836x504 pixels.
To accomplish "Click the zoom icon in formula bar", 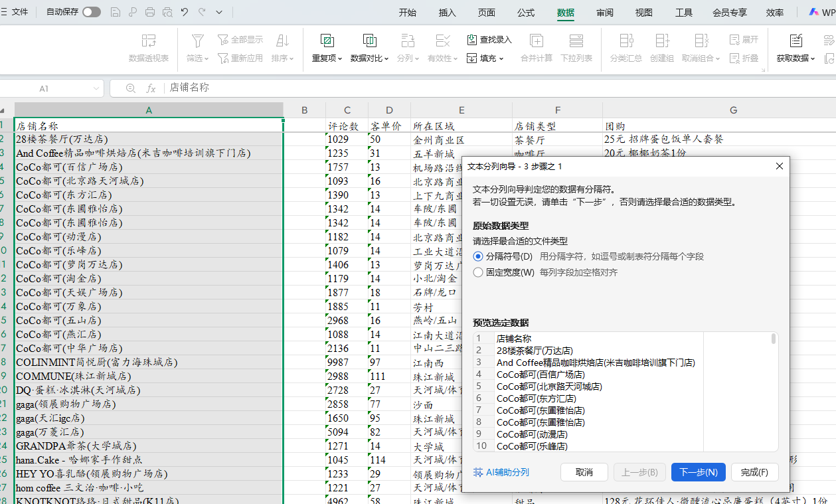I will pos(131,88).
